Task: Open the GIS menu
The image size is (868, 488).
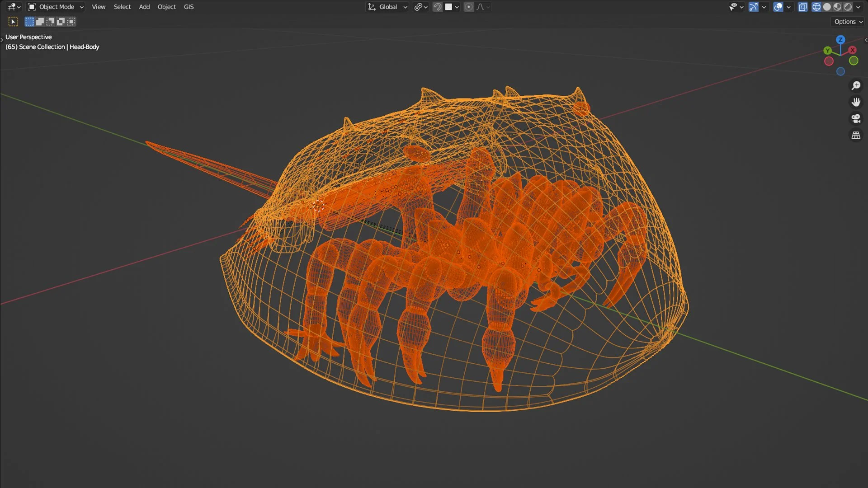Action: point(189,7)
